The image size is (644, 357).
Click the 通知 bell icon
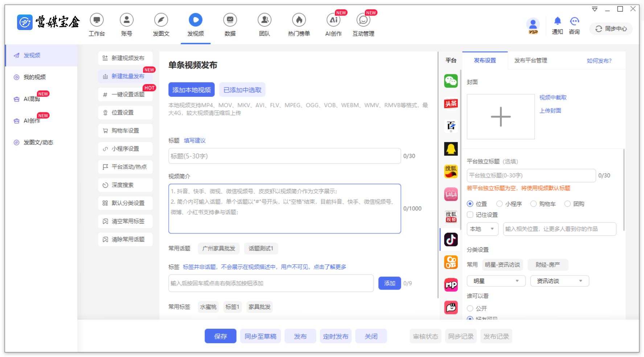pyautogui.click(x=557, y=21)
